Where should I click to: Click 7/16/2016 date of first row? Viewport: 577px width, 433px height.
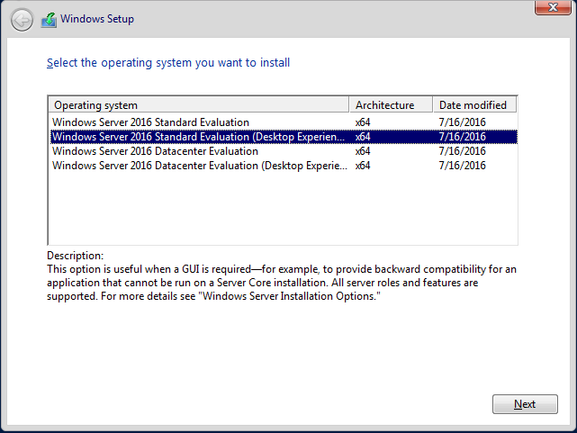pyautogui.click(x=462, y=122)
